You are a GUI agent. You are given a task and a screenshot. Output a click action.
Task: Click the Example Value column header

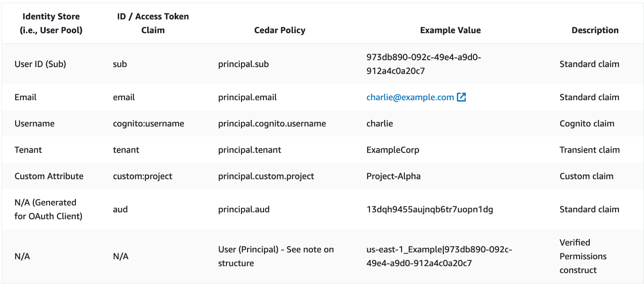point(450,30)
